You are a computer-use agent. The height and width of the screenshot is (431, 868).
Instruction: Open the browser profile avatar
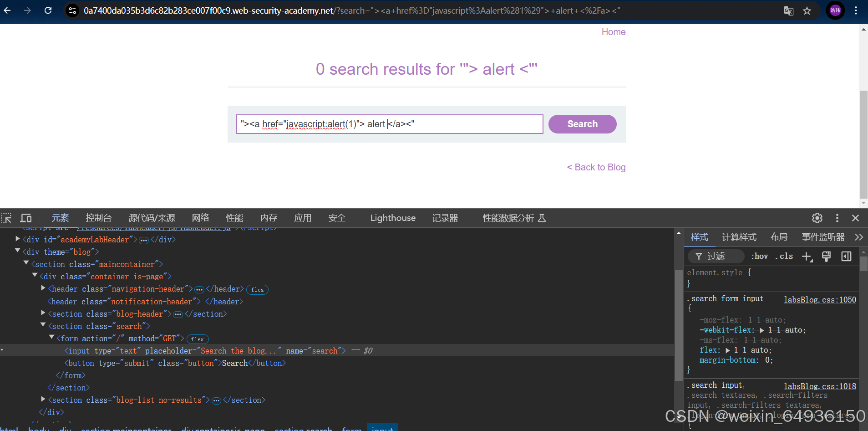tap(835, 10)
